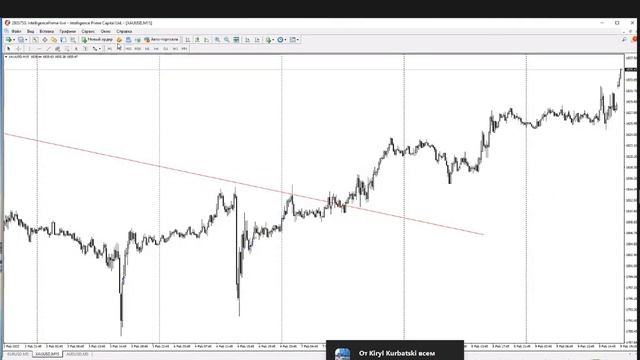Toggle the Strategy Tester panel
Screen dimensions: 640x360
[x=73, y=40]
